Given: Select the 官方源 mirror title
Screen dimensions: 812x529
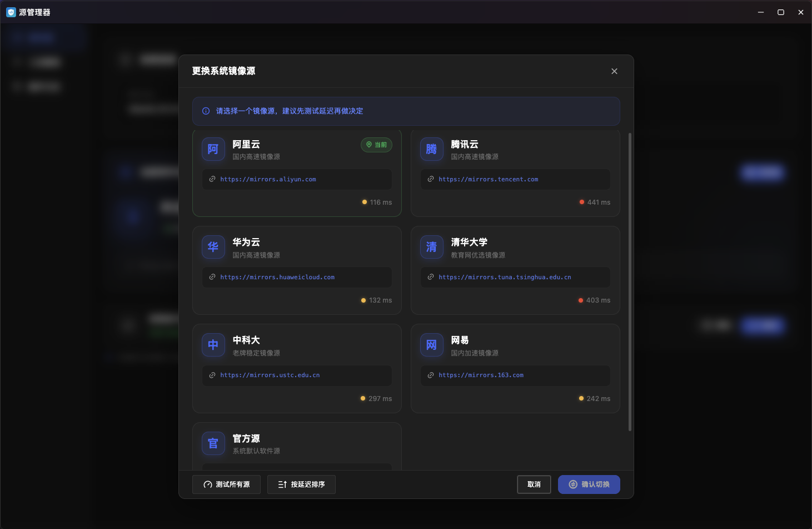Looking at the screenshot, I should [246, 438].
